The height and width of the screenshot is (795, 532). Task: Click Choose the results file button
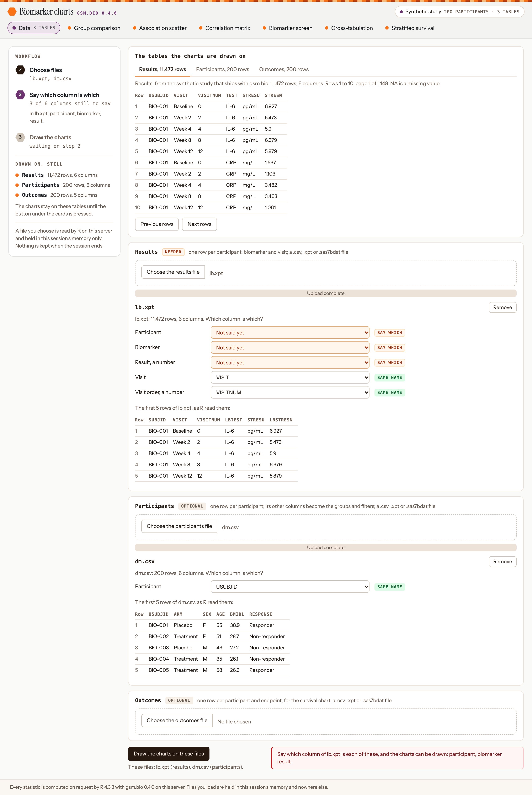click(173, 272)
